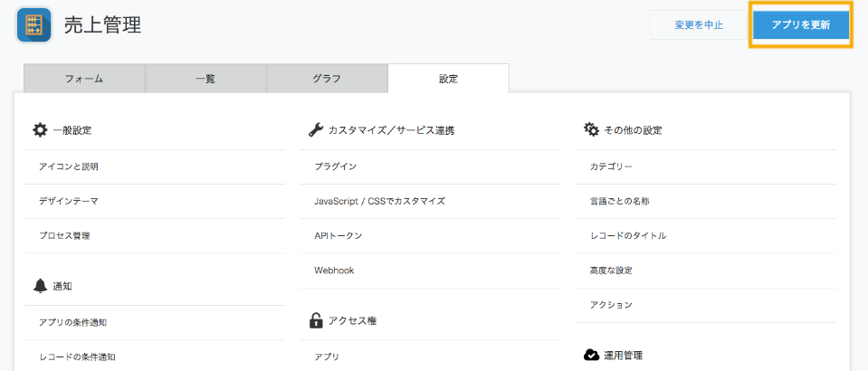Viewport: 868px width, 371px height.
Task: Open the プラグイン settings link
Action: pyautogui.click(x=336, y=166)
